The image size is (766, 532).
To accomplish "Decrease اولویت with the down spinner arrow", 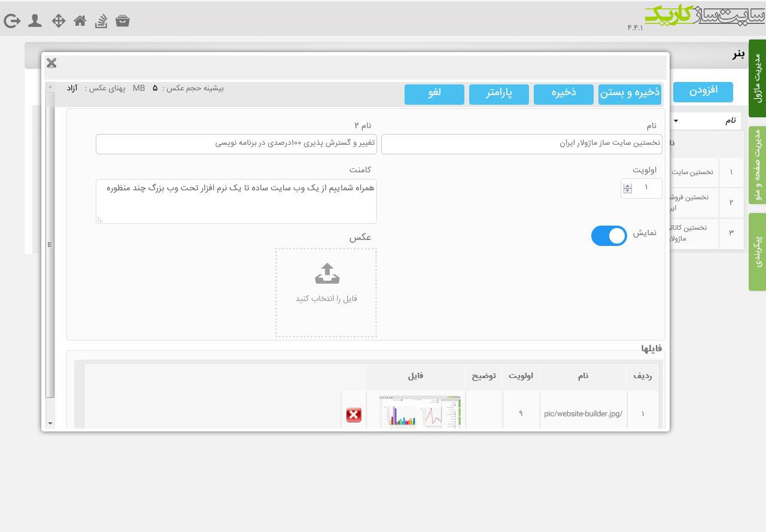I will click(627, 191).
